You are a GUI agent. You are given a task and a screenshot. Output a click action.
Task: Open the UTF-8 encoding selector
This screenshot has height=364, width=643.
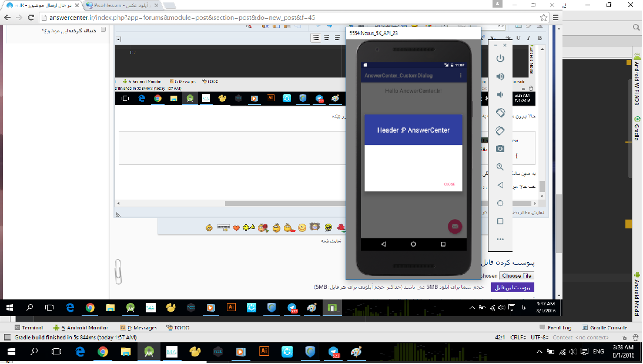click(538, 338)
